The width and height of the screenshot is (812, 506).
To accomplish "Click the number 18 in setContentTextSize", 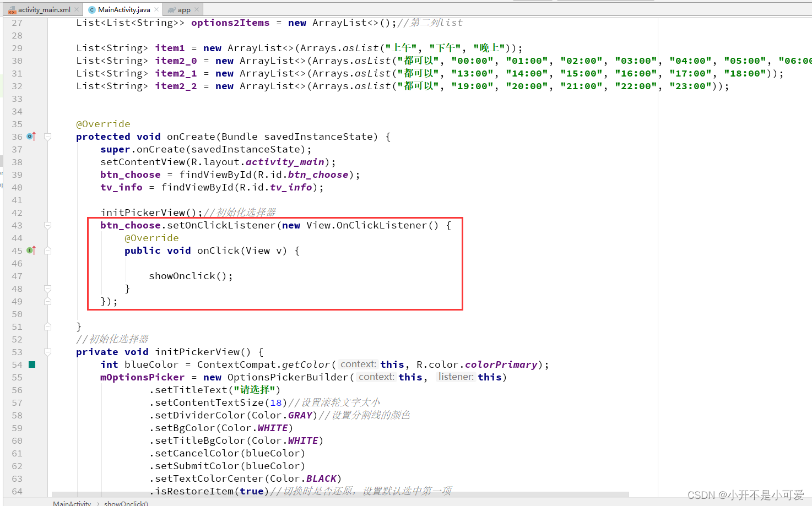I will 276,402.
